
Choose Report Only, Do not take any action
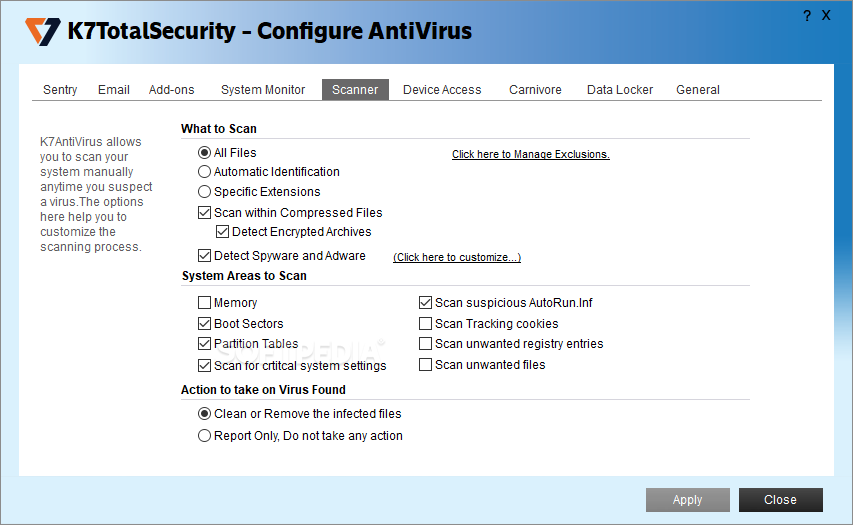(x=204, y=436)
